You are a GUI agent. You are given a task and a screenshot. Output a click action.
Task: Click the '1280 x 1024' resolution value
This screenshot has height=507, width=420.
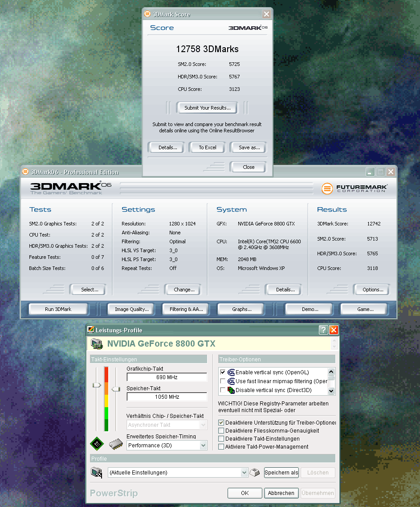click(x=182, y=224)
